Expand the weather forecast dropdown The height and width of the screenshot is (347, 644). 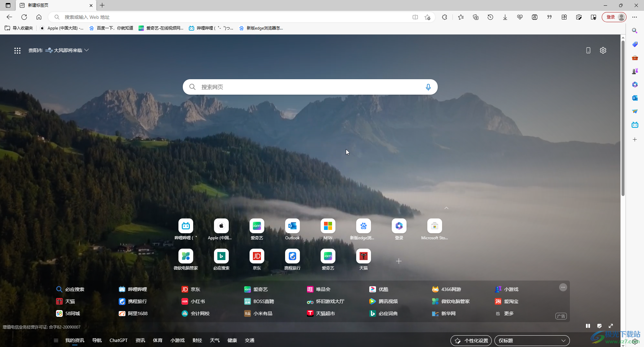click(87, 50)
